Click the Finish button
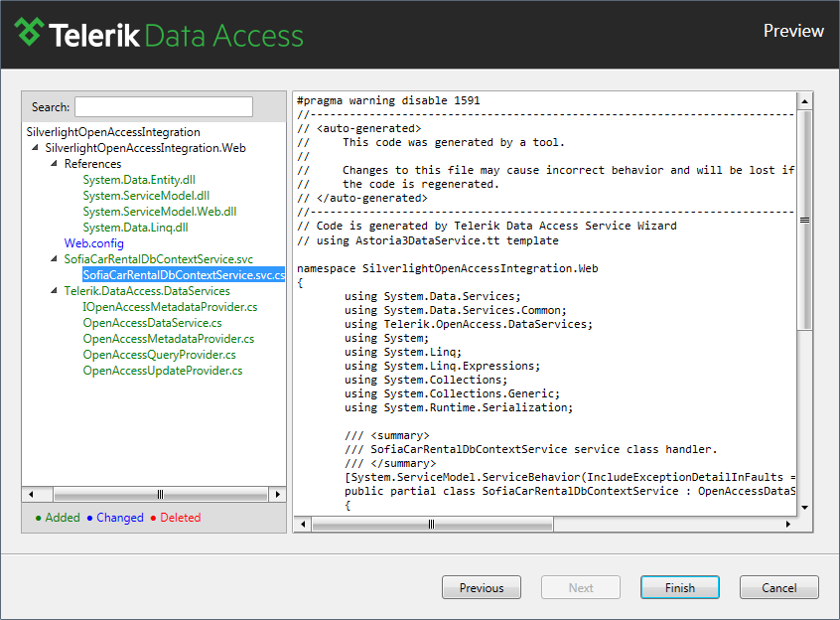Screen dimensions: 840x620 pos(680,587)
